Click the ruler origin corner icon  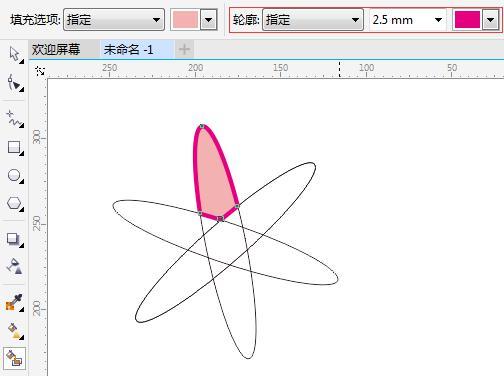(x=40, y=71)
